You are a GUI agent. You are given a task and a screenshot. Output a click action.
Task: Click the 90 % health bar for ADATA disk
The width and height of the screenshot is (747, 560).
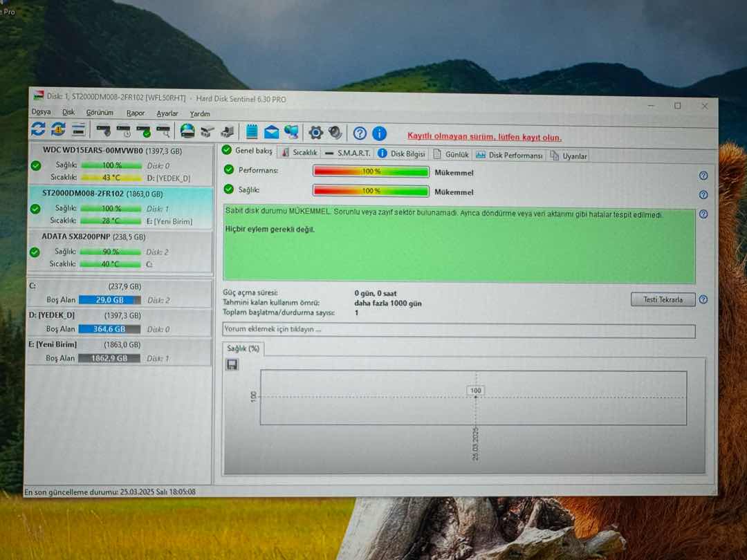pos(111,252)
